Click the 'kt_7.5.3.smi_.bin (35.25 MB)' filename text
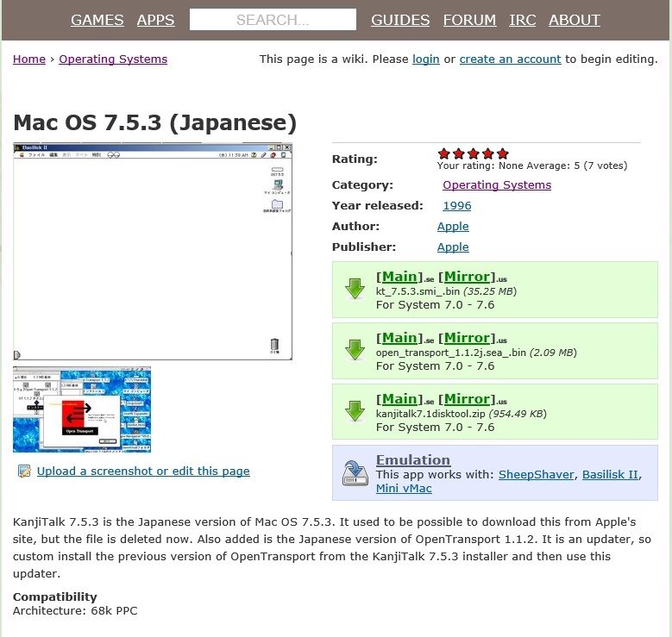The width and height of the screenshot is (672, 637). tap(446, 291)
